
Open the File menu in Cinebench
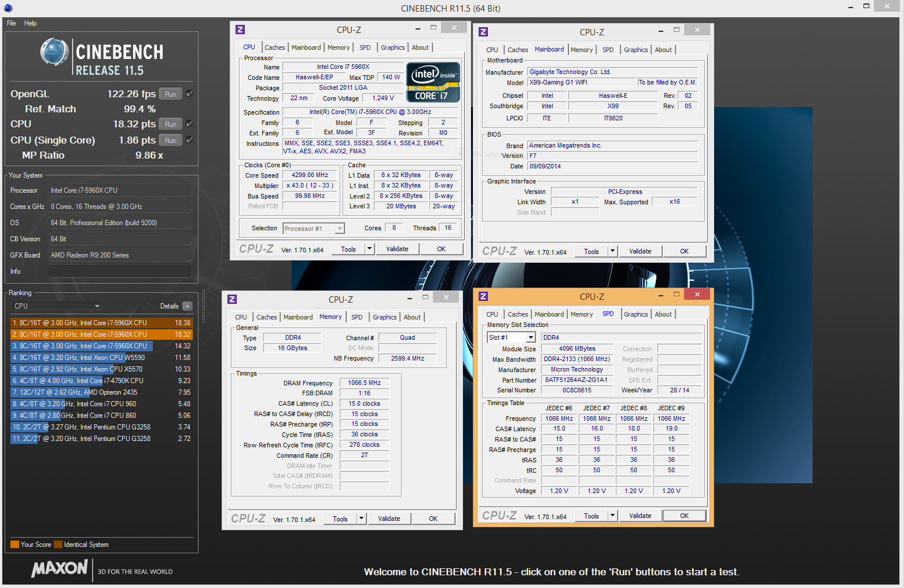tap(12, 23)
